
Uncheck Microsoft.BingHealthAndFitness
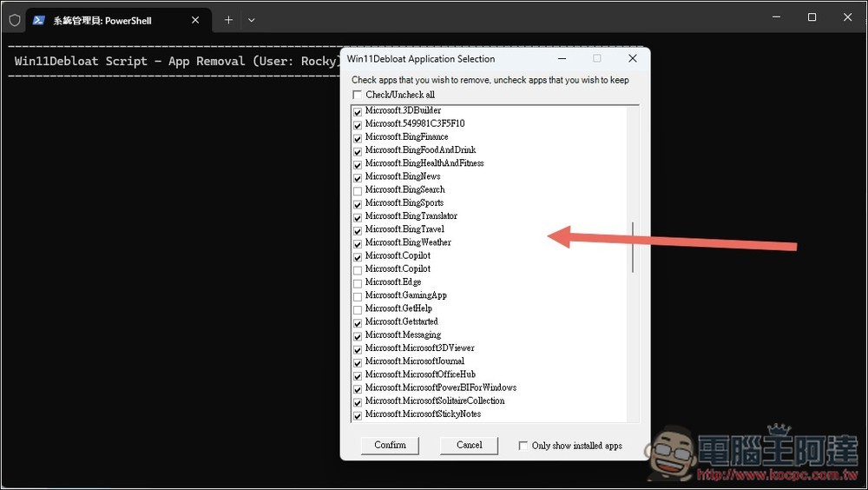[x=358, y=164]
